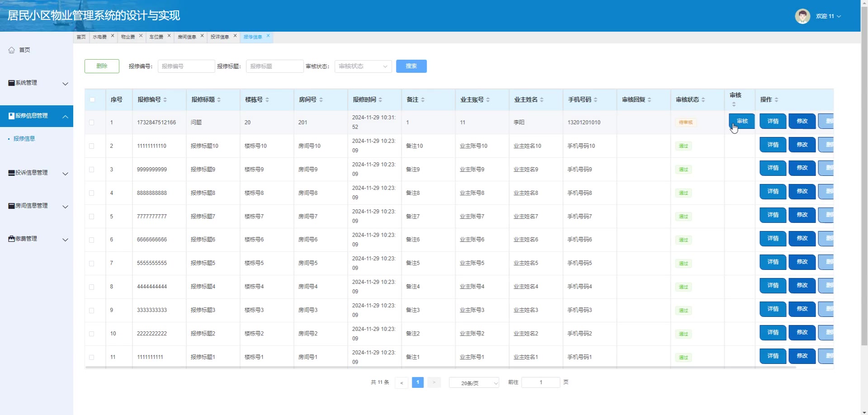
Task: Switch to the 投诉信息 tab
Action: [220, 37]
